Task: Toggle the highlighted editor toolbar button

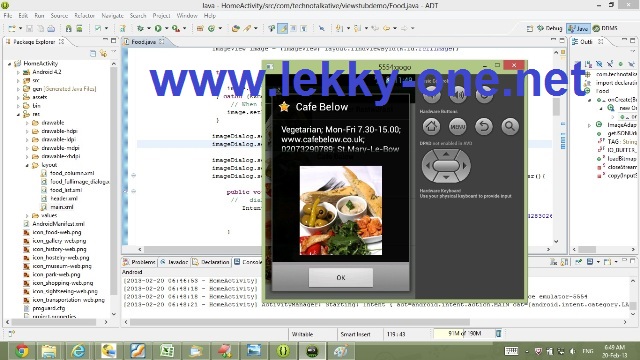Action: coord(282,28)
